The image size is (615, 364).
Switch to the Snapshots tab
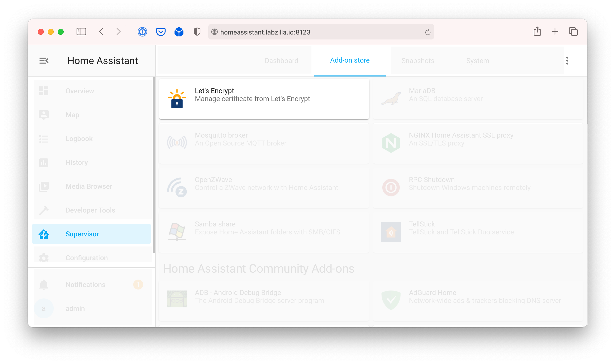pyautogui.click(x=418, y=61)
